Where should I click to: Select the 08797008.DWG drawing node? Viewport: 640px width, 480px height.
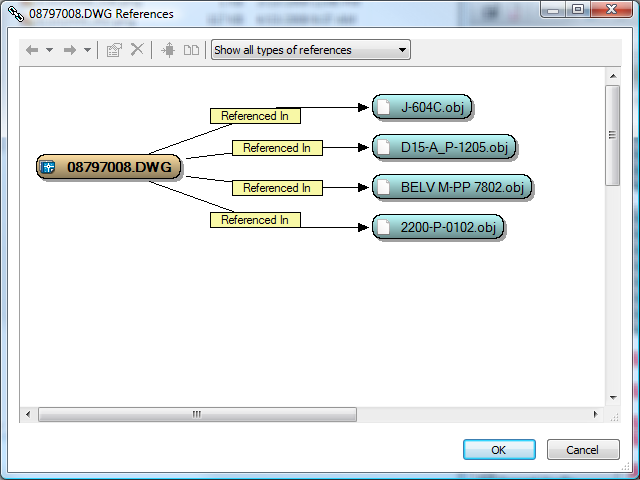pyautogui.click(x=109, y=167)
